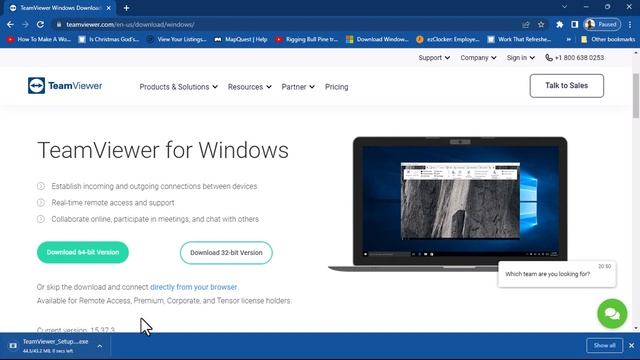Screen dimensions: 640x360
Task: Open the green chat widget icon
Action: coord(612,313)
